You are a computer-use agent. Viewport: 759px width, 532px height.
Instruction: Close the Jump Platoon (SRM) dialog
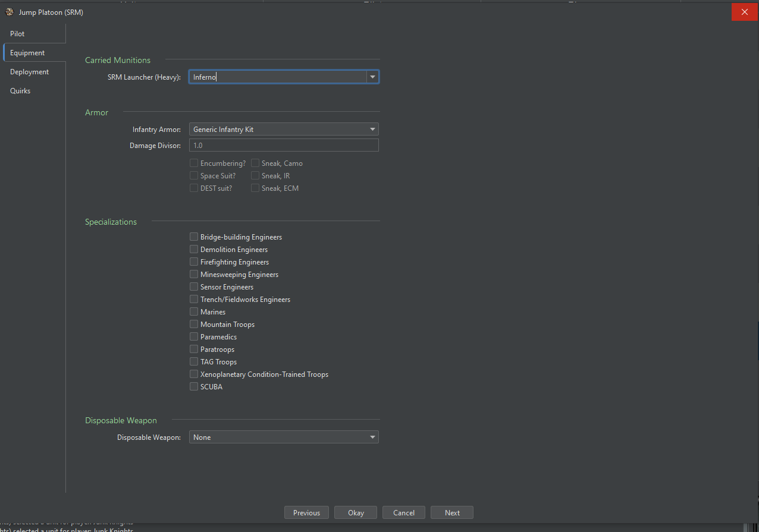point(744,12)
